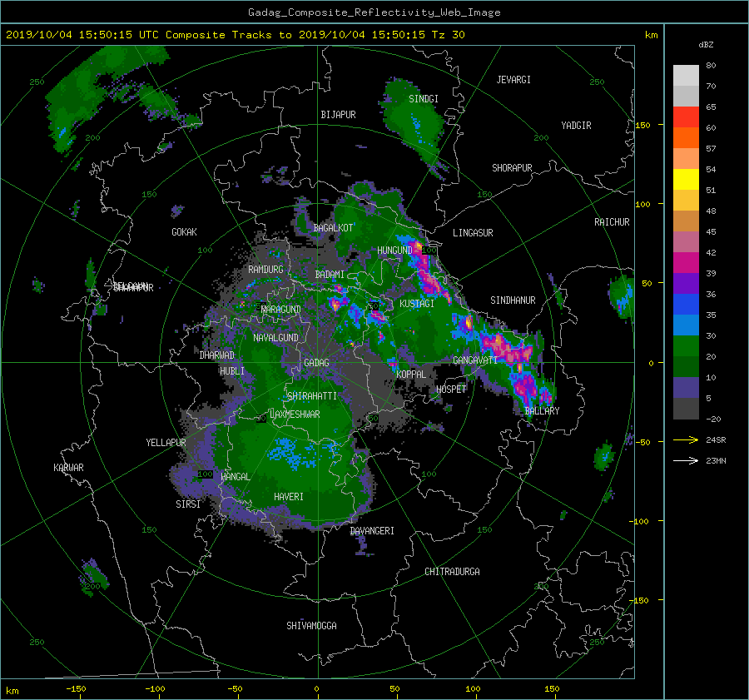Click the SINDGI city label
The width and height of the screenshot is (749, 700).
coord(424,99)
